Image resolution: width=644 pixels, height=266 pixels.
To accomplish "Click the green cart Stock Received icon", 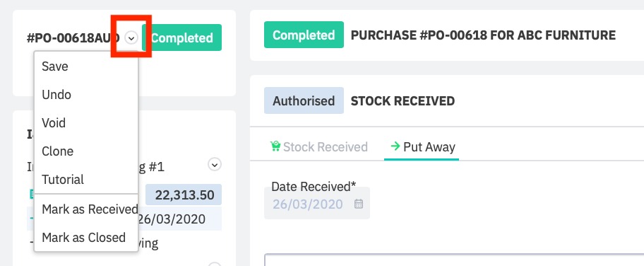I will point(275,146).
